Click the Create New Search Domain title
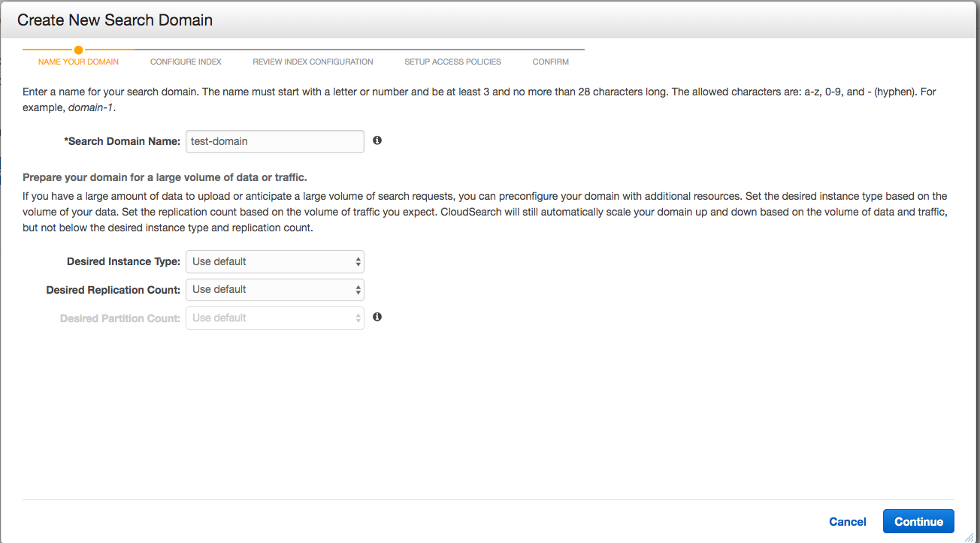This screenshot has height=543, width=980. (115, 20)
